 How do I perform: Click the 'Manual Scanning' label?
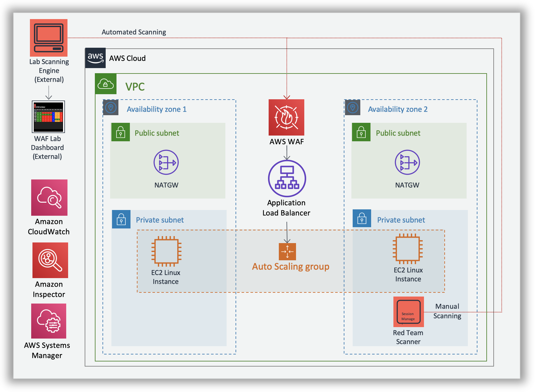pyautogui.click(x=447, y=311)
